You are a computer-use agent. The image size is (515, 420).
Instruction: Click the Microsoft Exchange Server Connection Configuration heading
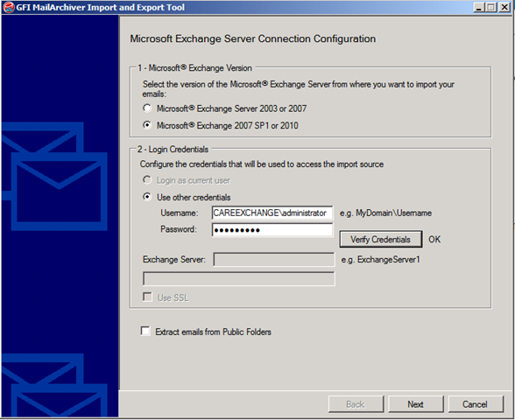pos(253,38)
